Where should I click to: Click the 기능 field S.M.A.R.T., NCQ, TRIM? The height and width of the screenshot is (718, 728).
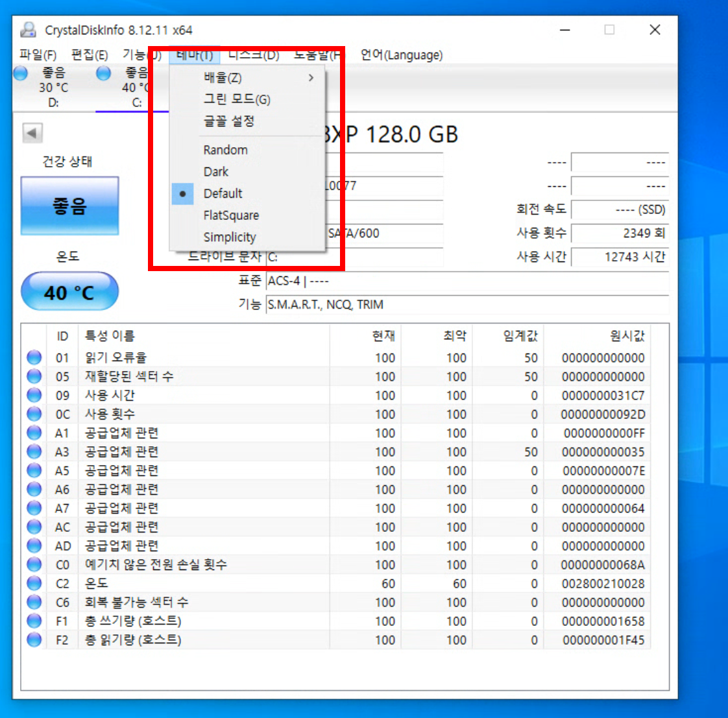[x=467, y=304]
